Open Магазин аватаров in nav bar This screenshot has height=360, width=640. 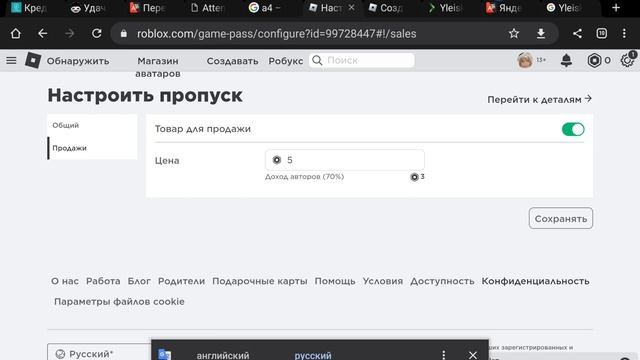click(158, 67)
